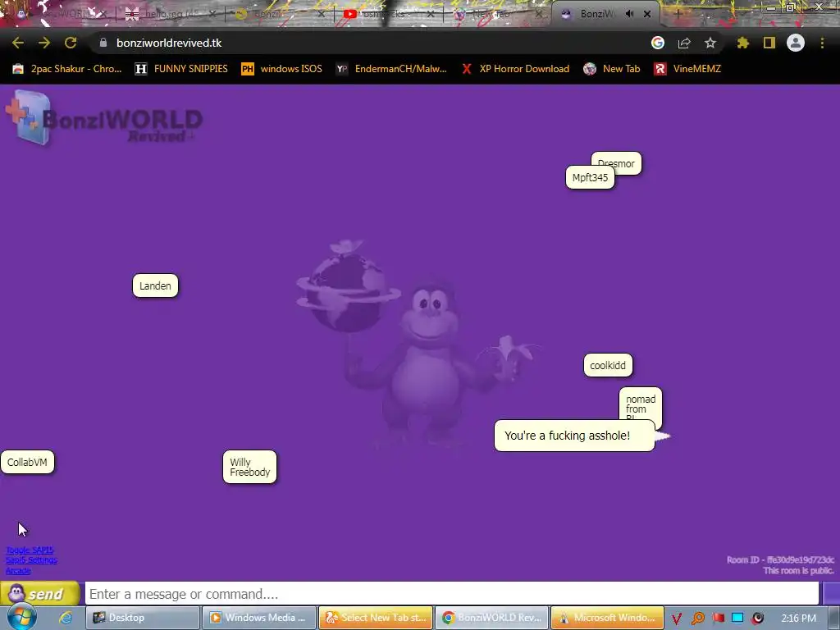Click the orange magnifier tray icon
Image resolution: width=840 pixels, height=630 pixels.
[x=697, y=619]
